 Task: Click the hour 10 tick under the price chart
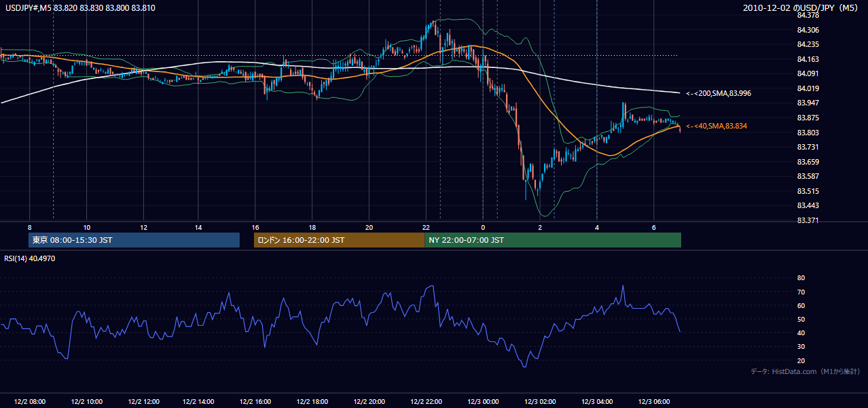[x=86, y=227]
